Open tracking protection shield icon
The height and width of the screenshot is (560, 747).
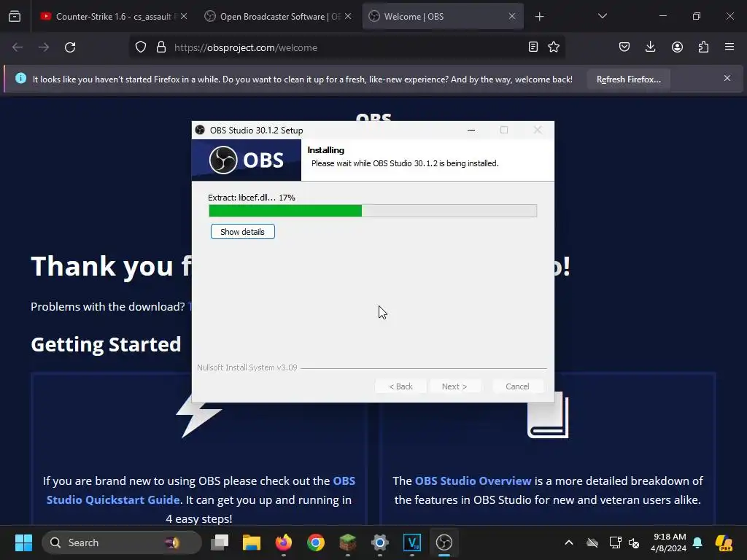pos(141,47)
